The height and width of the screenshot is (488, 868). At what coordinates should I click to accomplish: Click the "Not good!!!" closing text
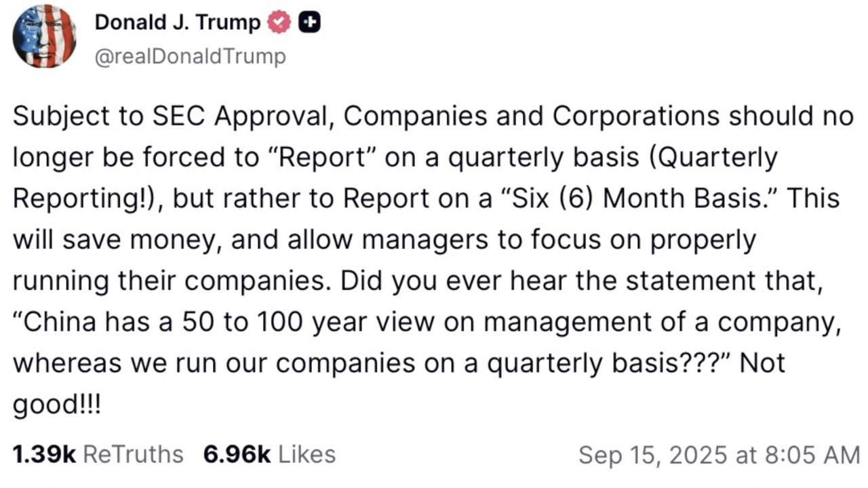pyautogui.click(x=762, y=363)
